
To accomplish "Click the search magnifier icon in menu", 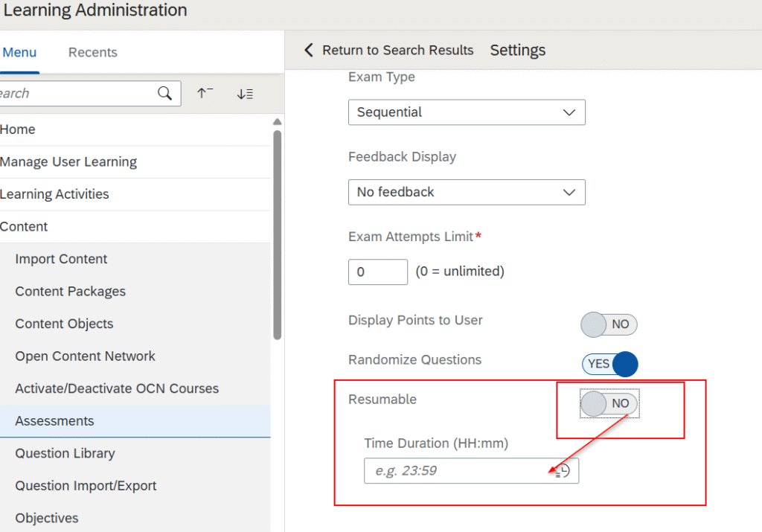I will point(164,94).
